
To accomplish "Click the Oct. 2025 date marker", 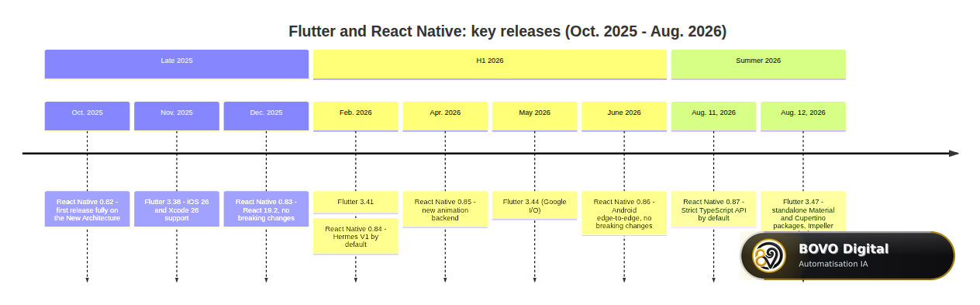I will [x=87, y=116].
